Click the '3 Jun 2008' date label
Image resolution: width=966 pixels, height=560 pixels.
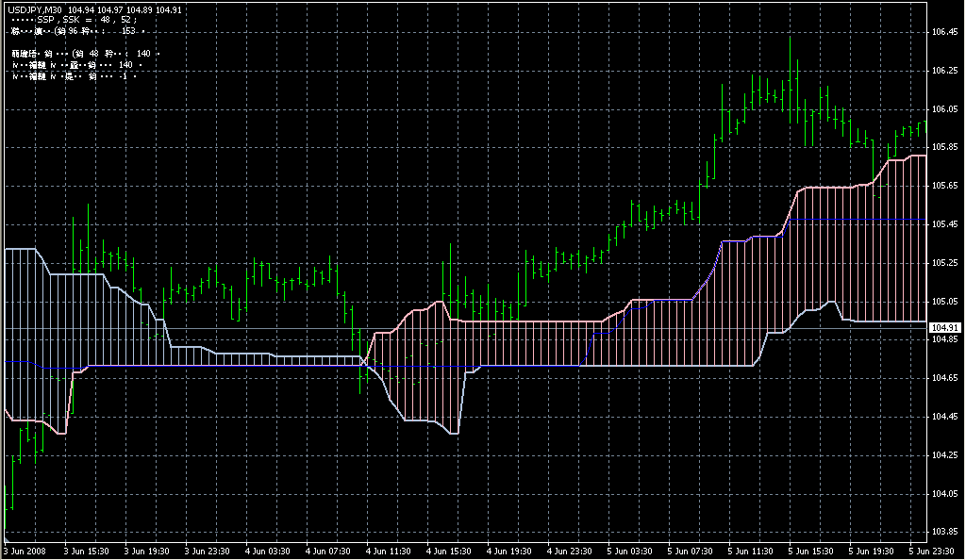[25, 552]
